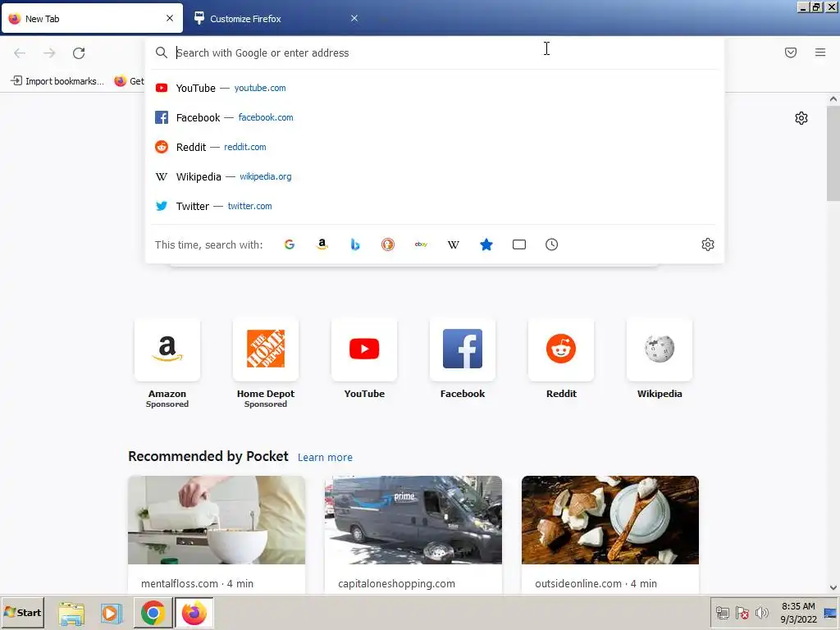
Task: Choose DuckDuckGo one-off search icon
Action: 388,244
